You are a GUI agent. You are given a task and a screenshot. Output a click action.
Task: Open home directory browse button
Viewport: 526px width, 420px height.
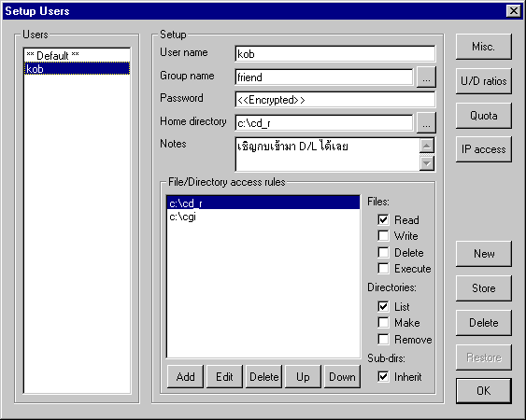(426, 122)
